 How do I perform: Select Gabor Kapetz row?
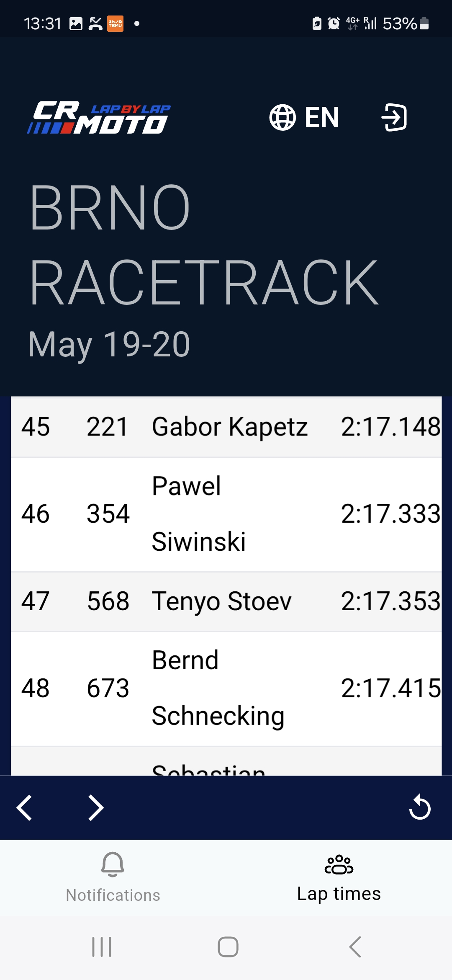pos(226,427)
